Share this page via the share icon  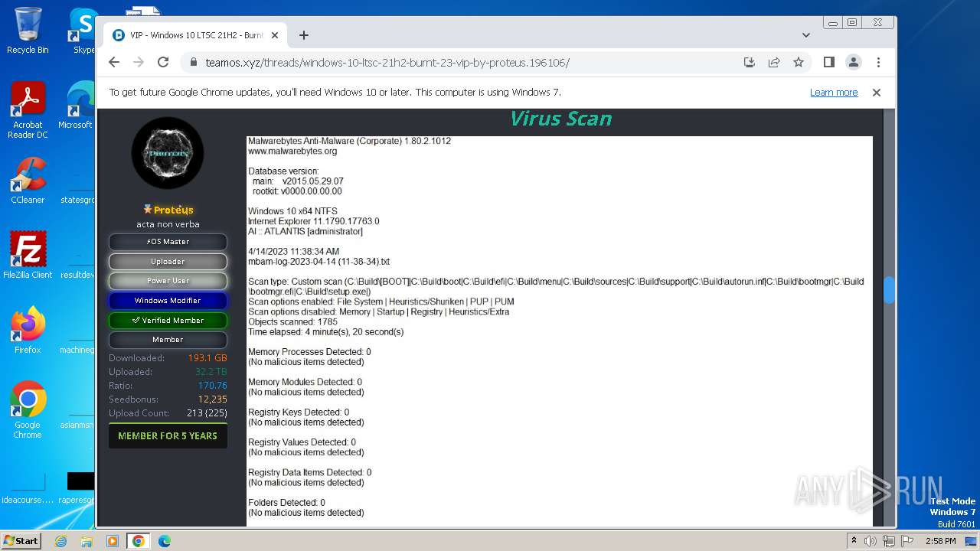[774, 63]
